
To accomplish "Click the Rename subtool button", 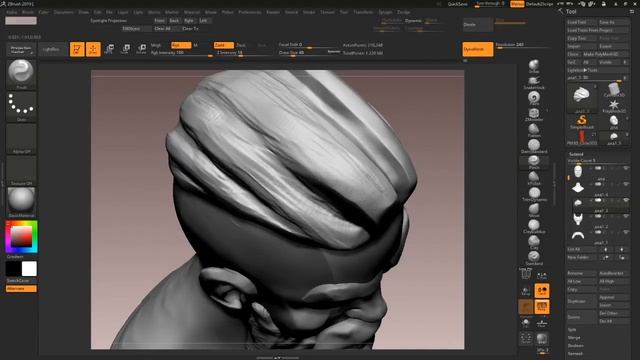I will coord(582,273).
